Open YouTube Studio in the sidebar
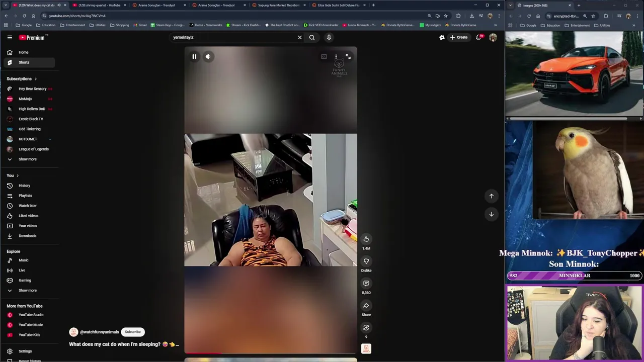 pos(30,315)
